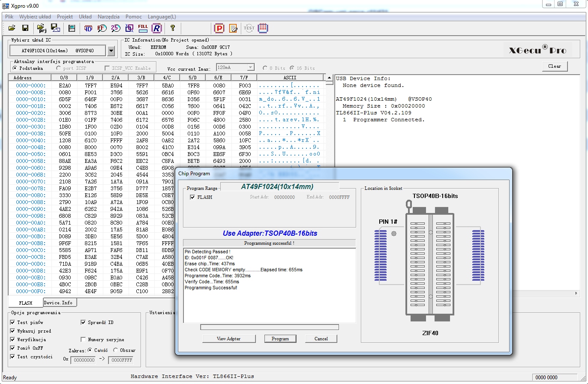Click the yellow question mark help icon

click(x=173, y=28)
